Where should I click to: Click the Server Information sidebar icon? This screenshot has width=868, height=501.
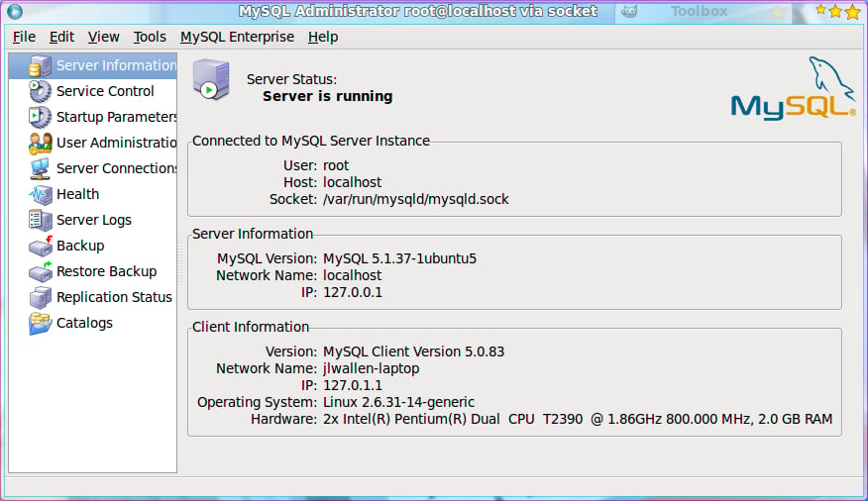coord(40,65)
